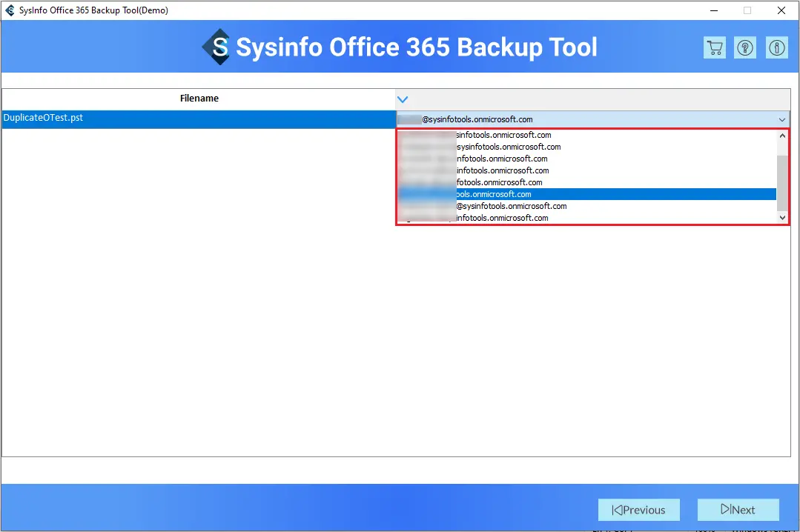This screenshot has height=532, width=800.
Task: Open the info about icon
Action: (x=776, y=48)
